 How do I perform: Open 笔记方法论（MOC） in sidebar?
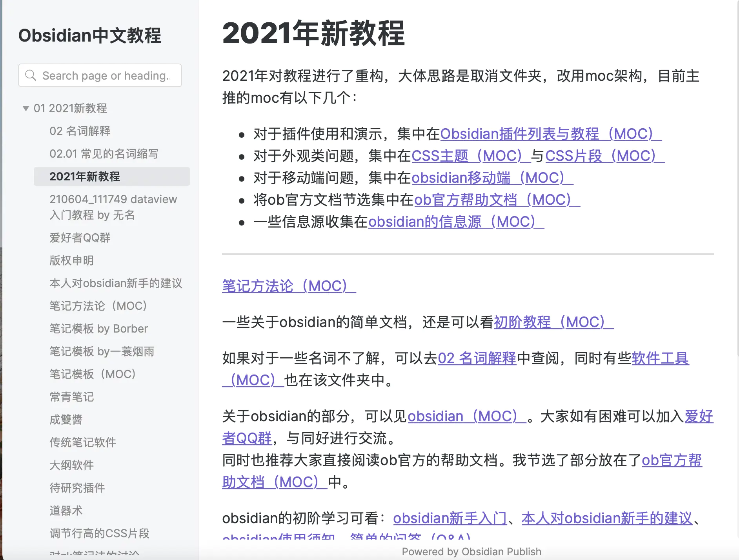(98, 306)
